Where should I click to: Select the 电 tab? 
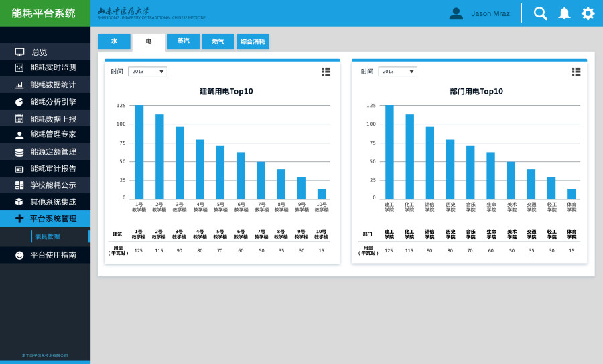[x=149, y=42]
